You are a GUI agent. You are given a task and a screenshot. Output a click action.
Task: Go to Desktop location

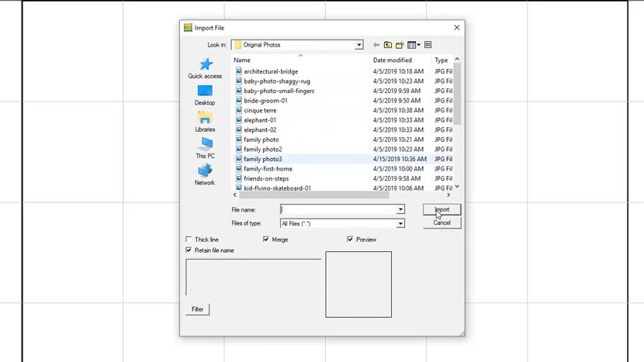coord(205,95)
